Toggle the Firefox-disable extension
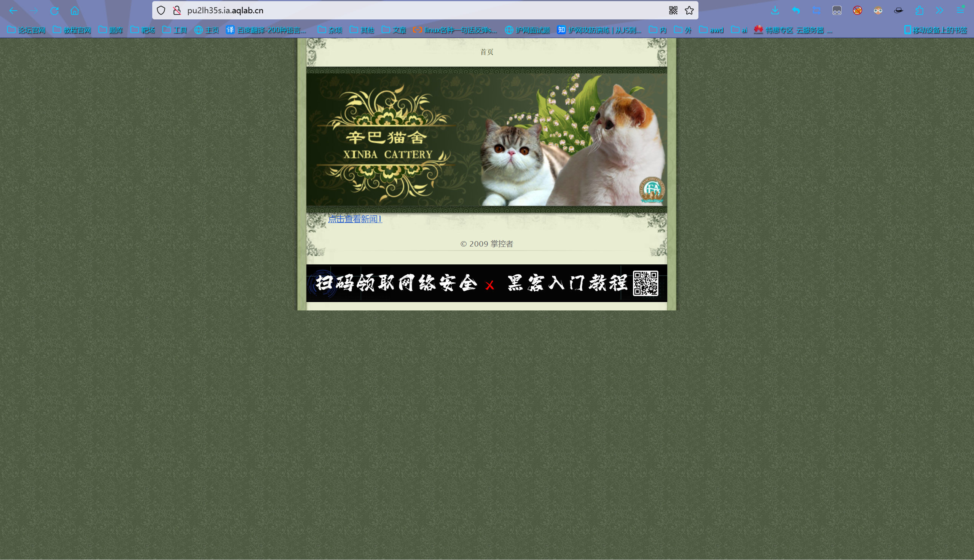974x560 pixels. coord(857,10)
